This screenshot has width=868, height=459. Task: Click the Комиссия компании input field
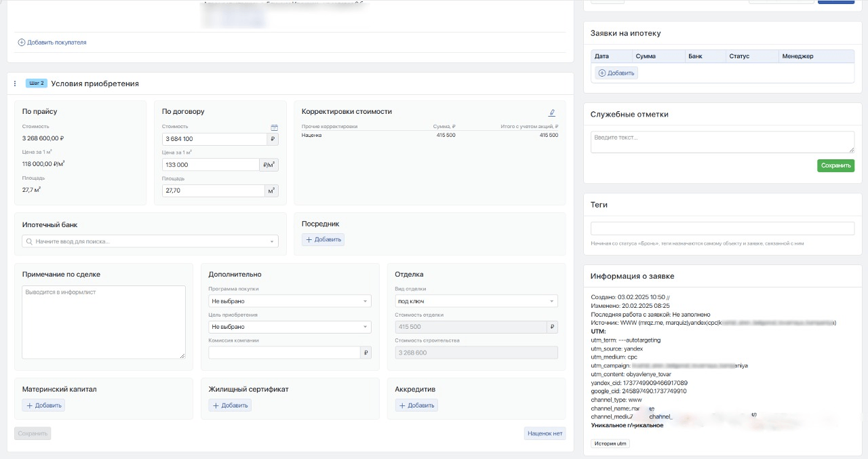(284, 353)
